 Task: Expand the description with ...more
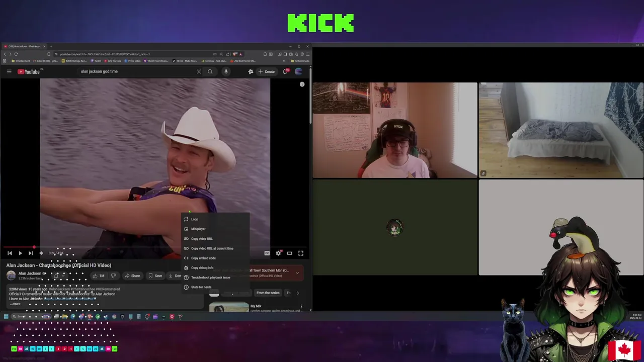click(15, 304)
